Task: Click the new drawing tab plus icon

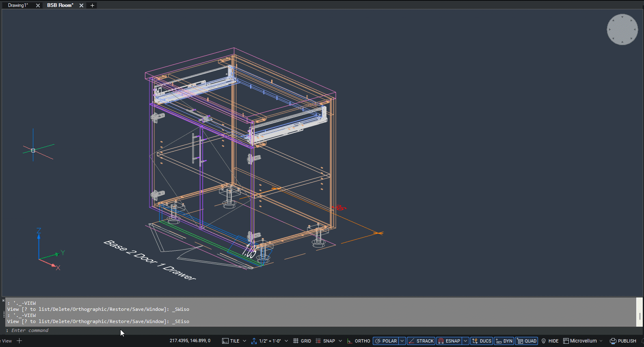Action: click(x=92, y=5)
